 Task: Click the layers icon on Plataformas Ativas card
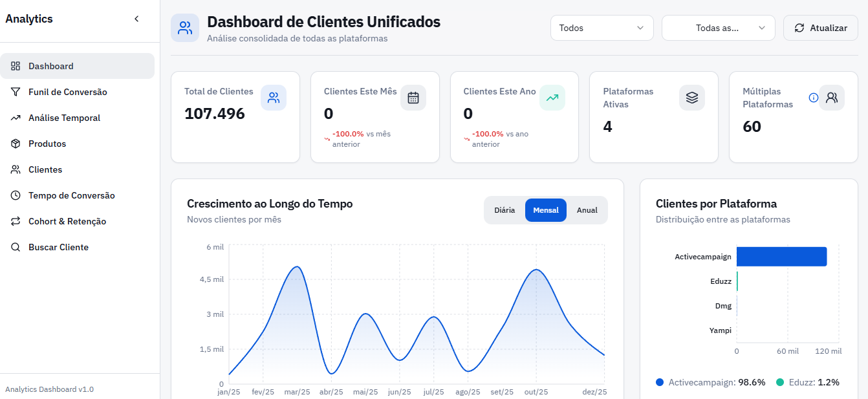(x=692, y=98)
